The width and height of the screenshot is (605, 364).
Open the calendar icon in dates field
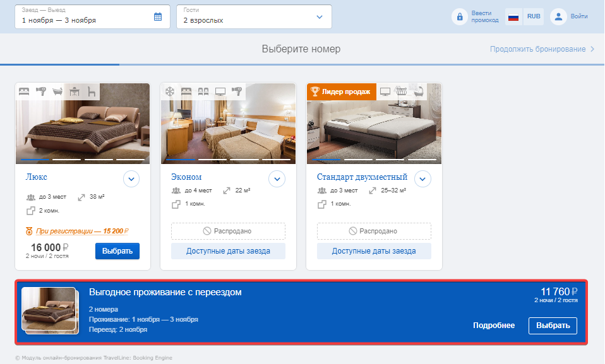158,16
